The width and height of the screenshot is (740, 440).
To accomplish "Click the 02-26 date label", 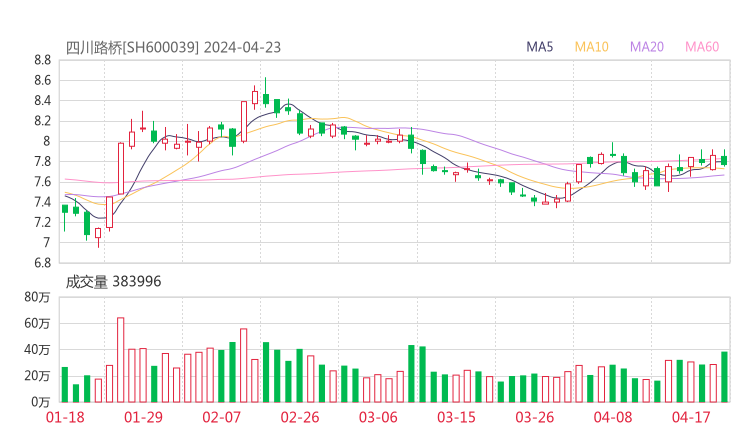I will (300, 417).
